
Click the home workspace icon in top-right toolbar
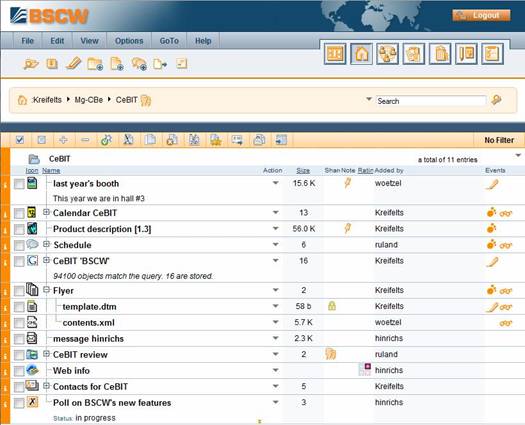coord(361,54)
